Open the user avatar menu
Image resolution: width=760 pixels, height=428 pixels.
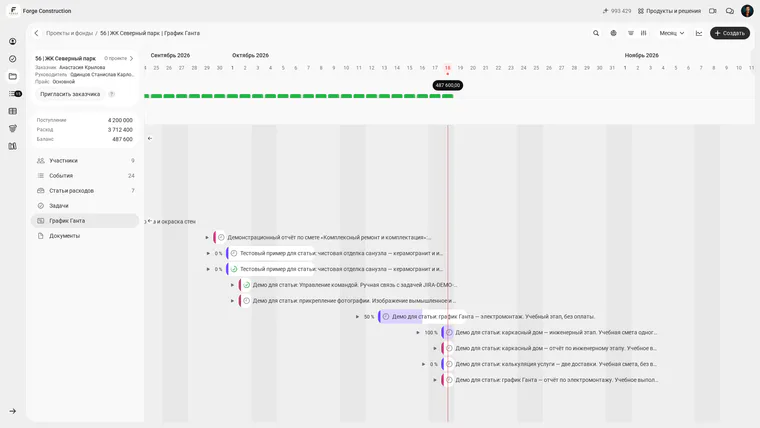point(747,11)
